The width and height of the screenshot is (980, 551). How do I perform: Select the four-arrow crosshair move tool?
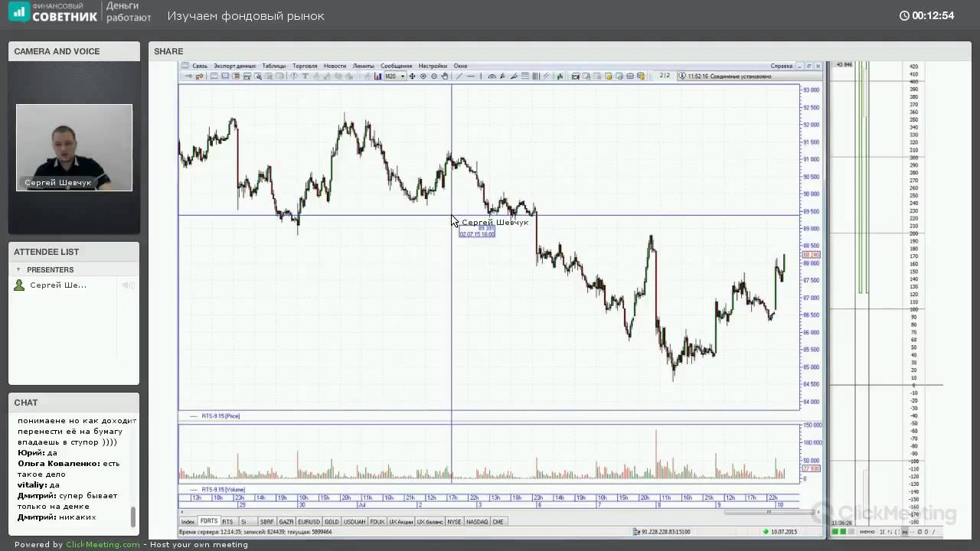[412, 76]
